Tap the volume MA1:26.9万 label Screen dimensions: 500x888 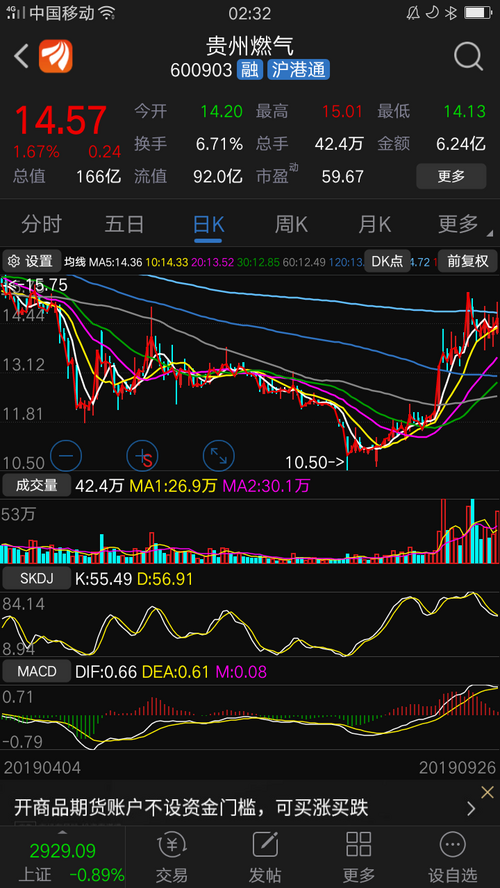(x=173, y=485)
